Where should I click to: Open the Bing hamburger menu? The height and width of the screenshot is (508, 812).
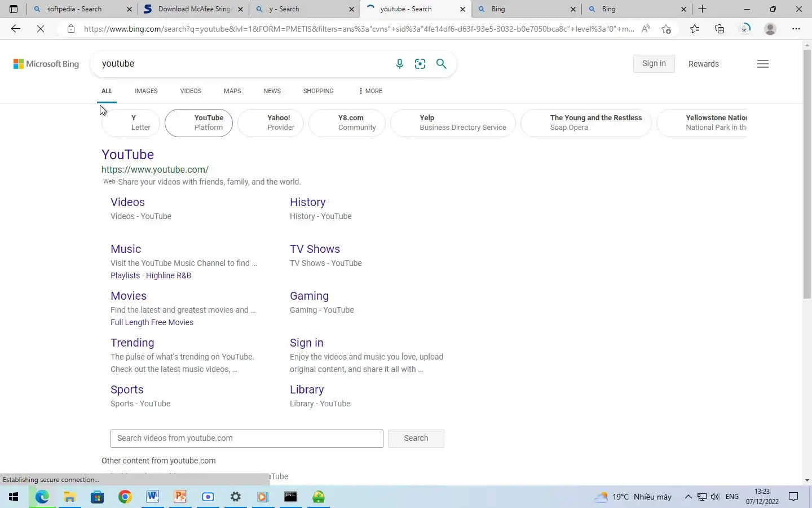pyautogui.click(x=763, y=64)
